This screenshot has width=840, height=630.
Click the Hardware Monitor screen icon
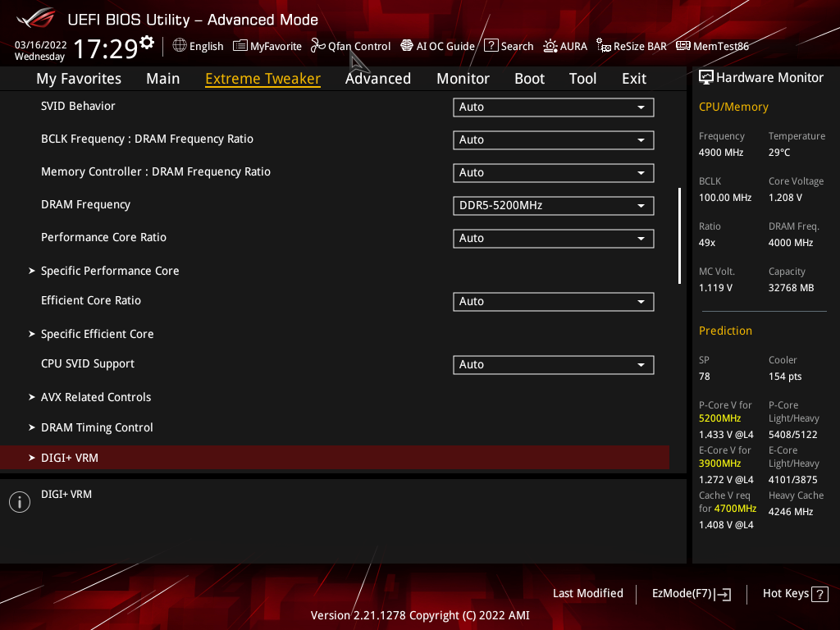point(706,78)
